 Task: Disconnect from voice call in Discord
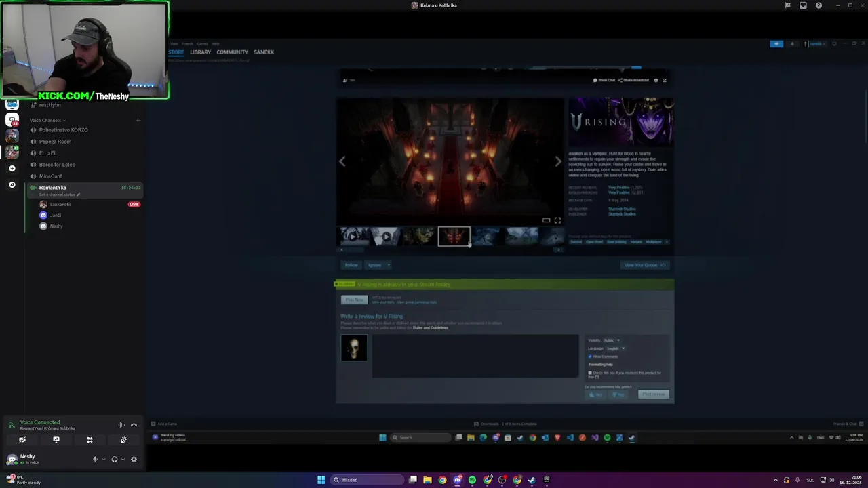click(x=134, y=425)
